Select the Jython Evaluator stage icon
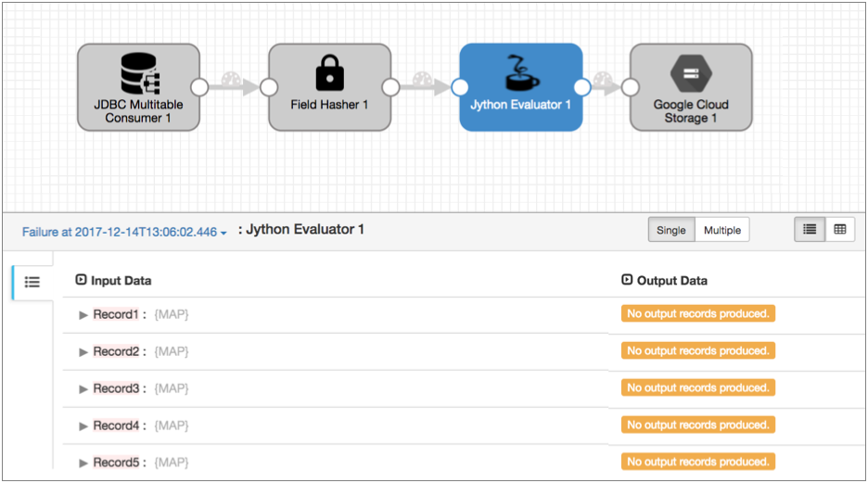This screenshot has width=868, height=483. (x=520, y=72)
